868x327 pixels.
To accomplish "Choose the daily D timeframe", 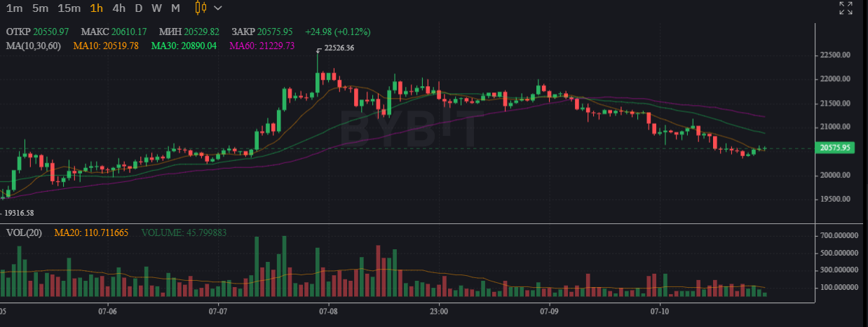I will [x=138, y=8].
